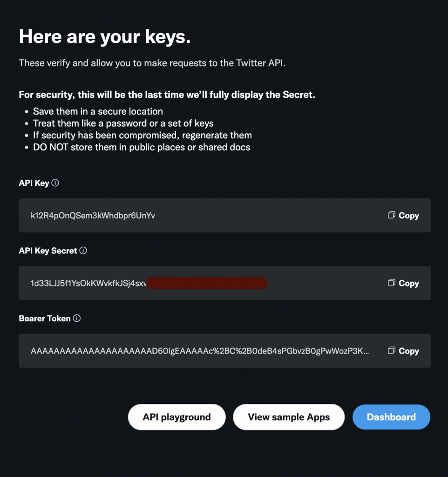
Task: Copy the Bearer Token via Copy label
Action: pos(409,351)
